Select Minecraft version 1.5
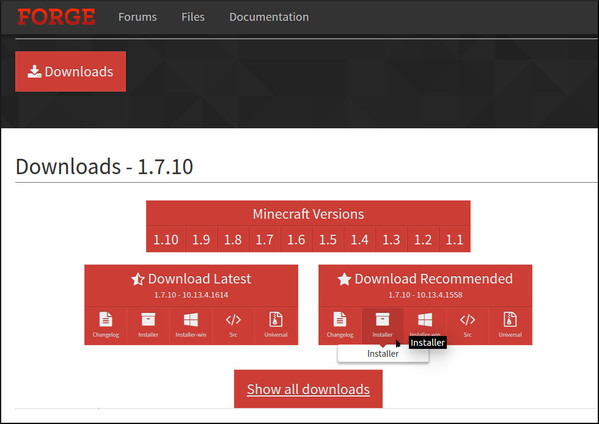 pyautogui.click(x=328, y=240)
